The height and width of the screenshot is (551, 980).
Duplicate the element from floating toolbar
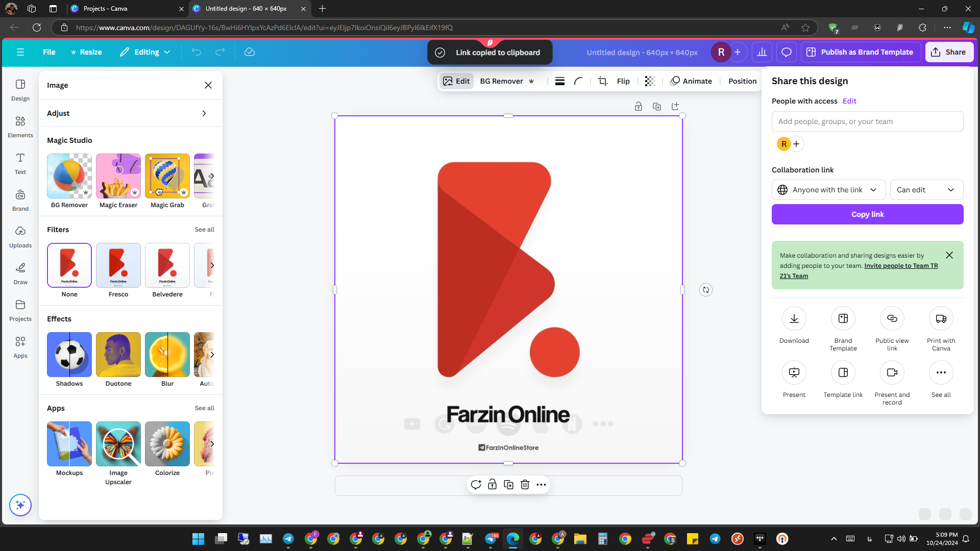point(508,485)
